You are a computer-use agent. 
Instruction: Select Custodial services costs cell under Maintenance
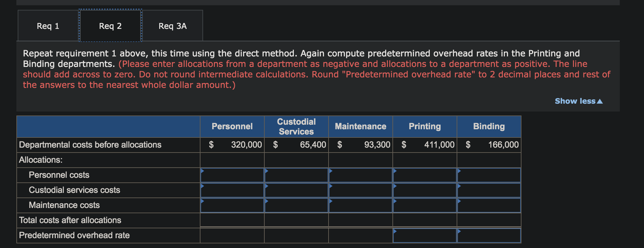click(x=361, y=190)
